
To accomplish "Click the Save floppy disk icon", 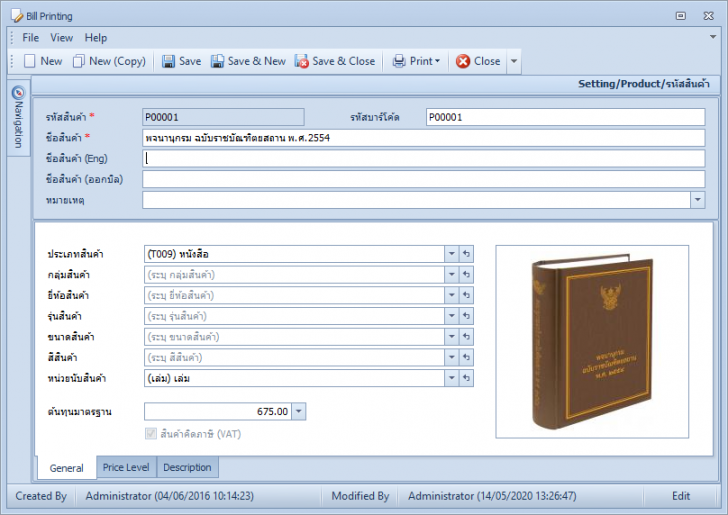I will 168,61.
